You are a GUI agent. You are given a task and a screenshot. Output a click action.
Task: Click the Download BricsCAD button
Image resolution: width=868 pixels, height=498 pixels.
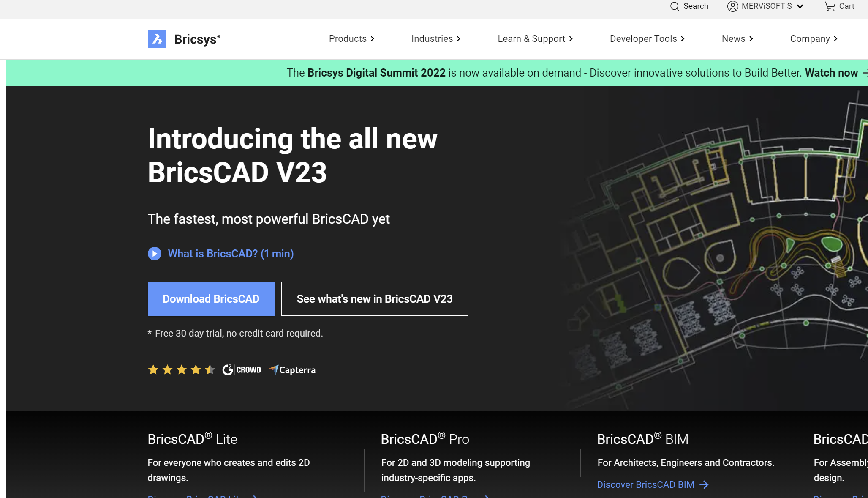211,299
